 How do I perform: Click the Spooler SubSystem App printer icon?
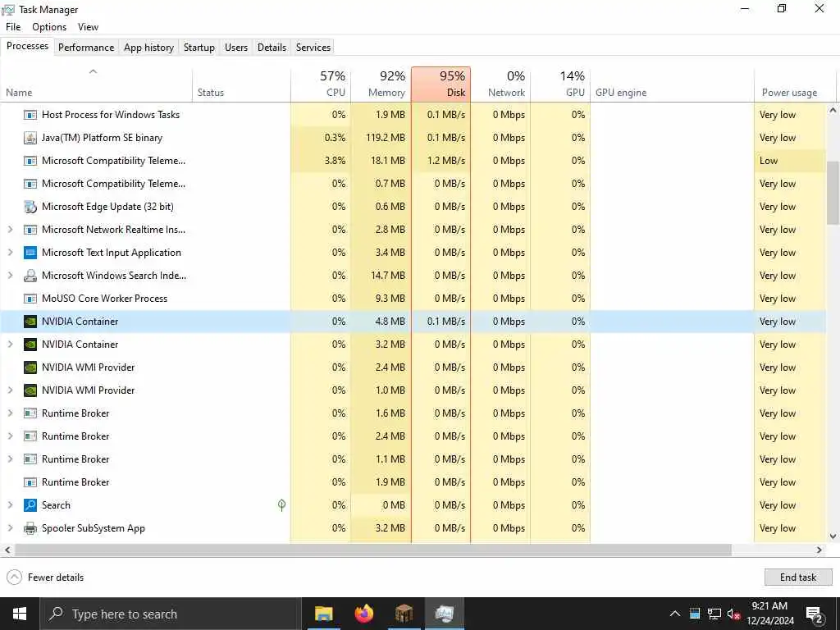click(30, 528)
